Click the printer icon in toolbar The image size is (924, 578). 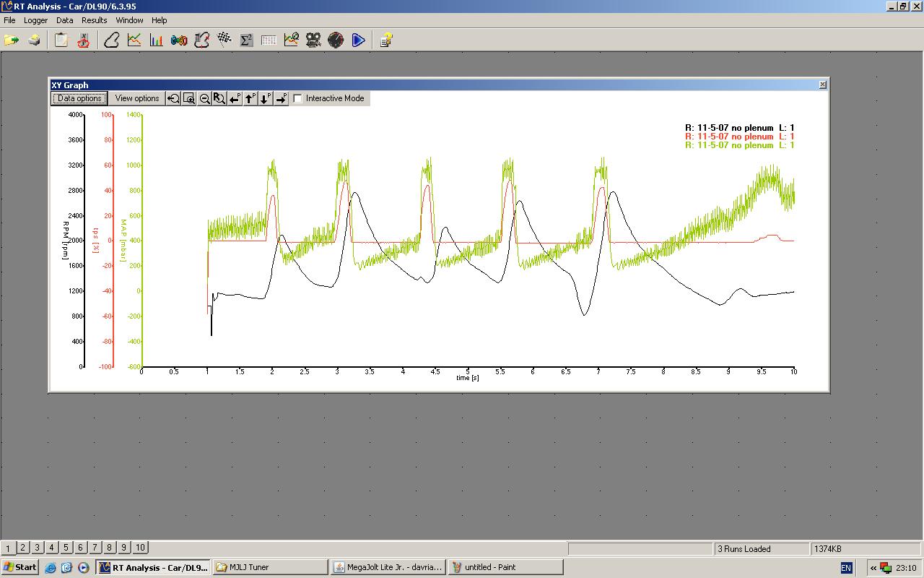point(34,40)
